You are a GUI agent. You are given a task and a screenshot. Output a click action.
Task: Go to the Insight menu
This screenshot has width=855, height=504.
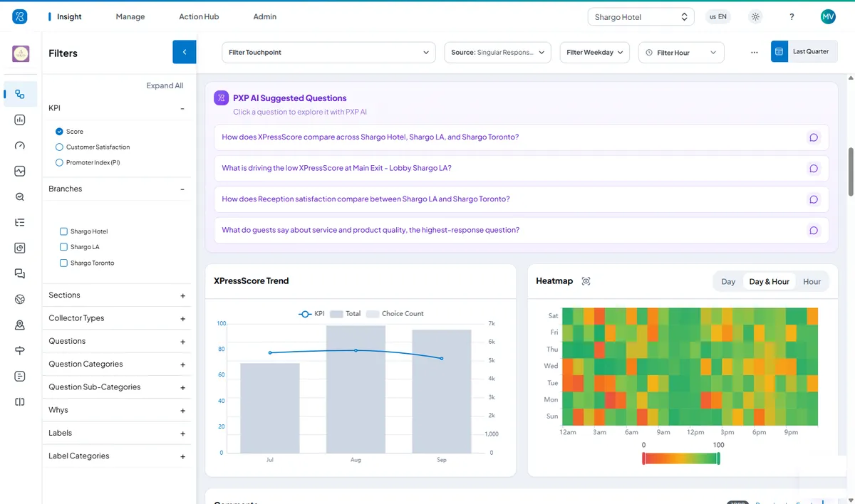pos(69,17)
